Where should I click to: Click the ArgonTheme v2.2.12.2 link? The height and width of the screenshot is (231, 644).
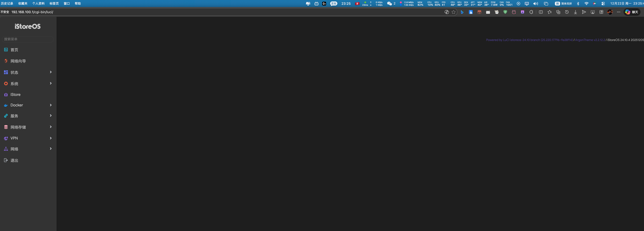[590, 40]
